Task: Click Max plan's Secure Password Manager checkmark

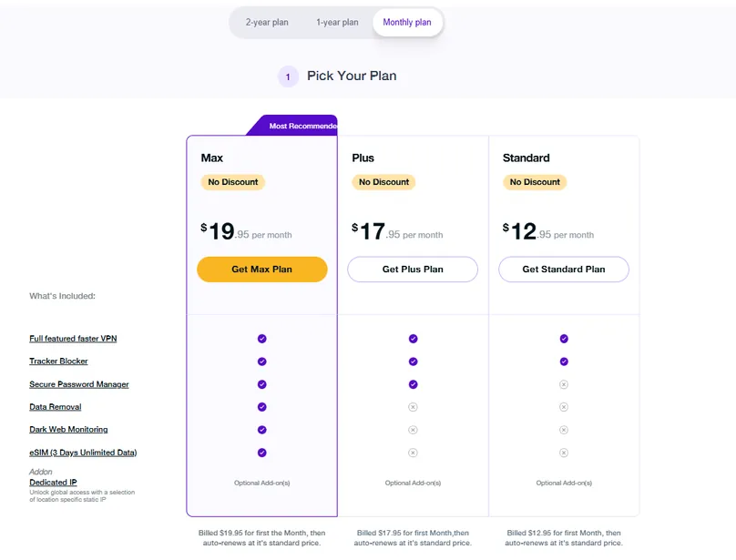Action: (x=262, y=384)
